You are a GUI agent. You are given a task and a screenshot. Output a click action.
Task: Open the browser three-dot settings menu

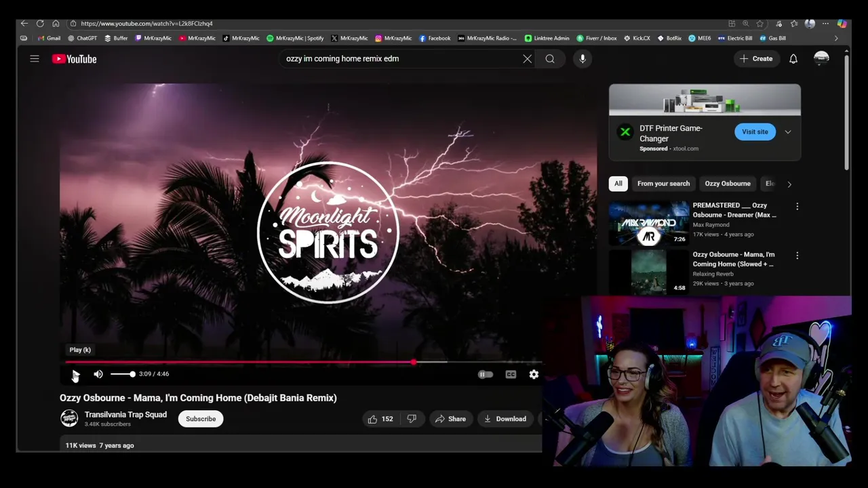coord(825,24)
